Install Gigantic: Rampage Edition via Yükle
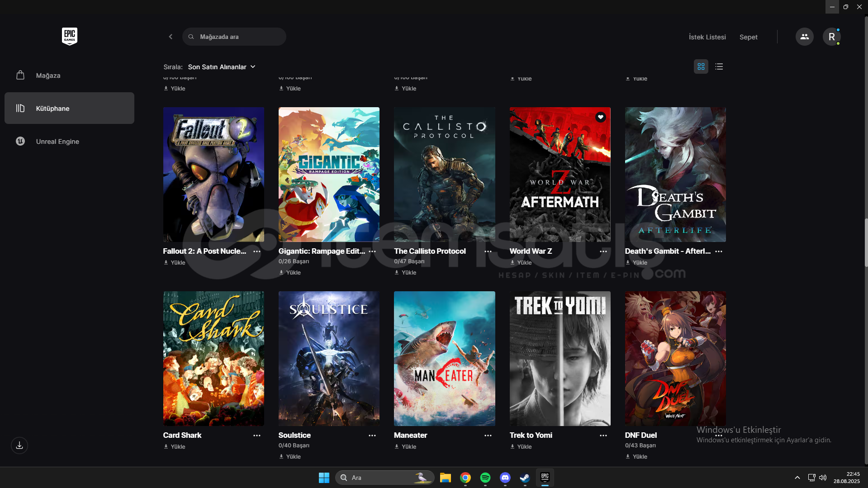Image resolution: width=868 pixels, height=488 pixels. (x=290, y=273)
